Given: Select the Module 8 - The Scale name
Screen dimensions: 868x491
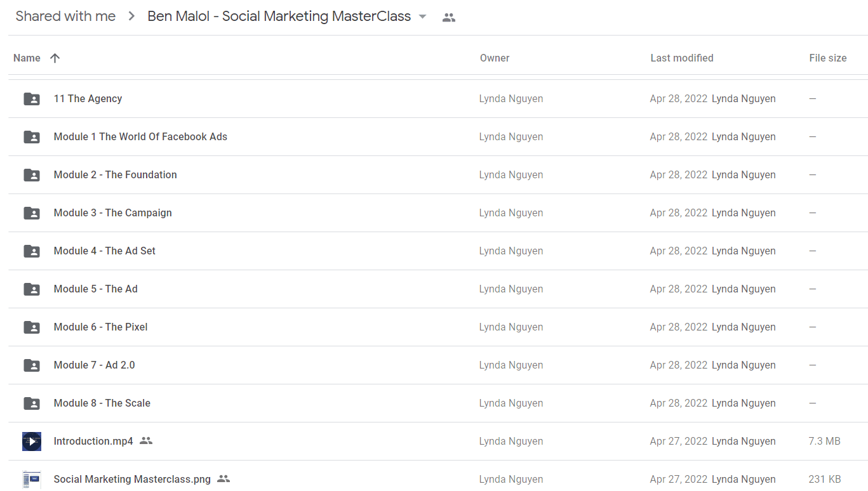Looking at the screenshot, I should tap(102, 403).
